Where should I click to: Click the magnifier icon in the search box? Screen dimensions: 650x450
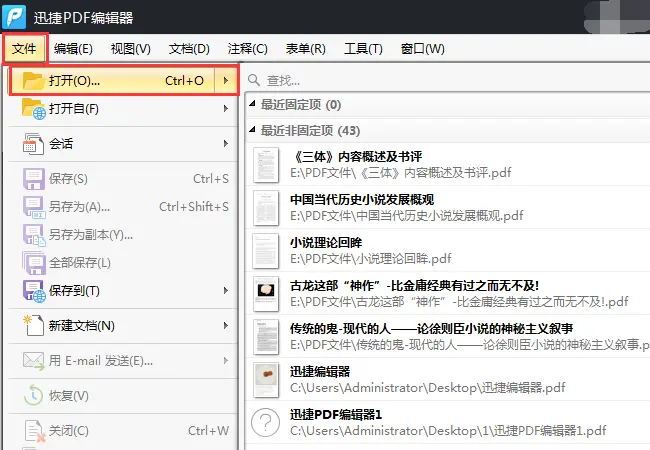point(254,80)
